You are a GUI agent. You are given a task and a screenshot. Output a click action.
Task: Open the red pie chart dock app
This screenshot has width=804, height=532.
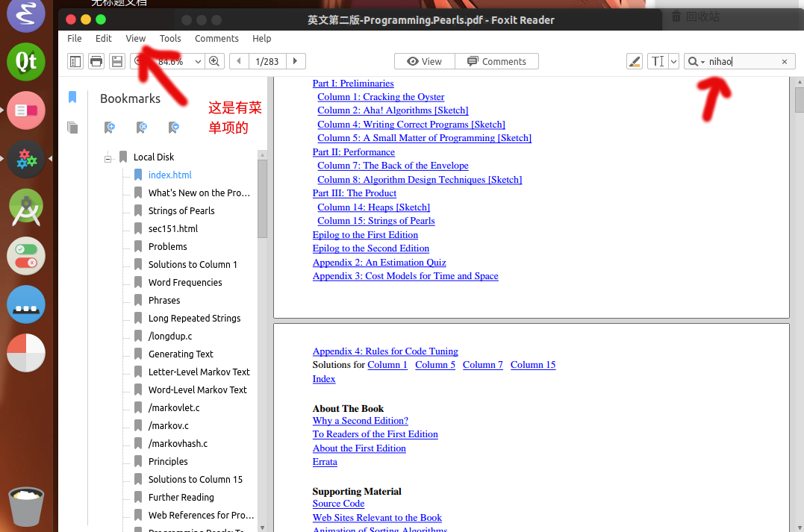(x=26, y=353)
